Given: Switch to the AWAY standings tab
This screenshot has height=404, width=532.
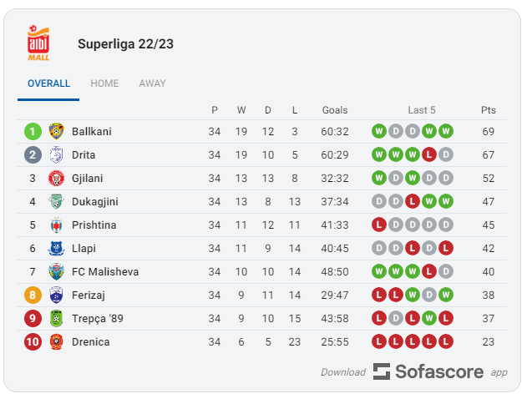Looking at the screenshot, I should (152, 83).
